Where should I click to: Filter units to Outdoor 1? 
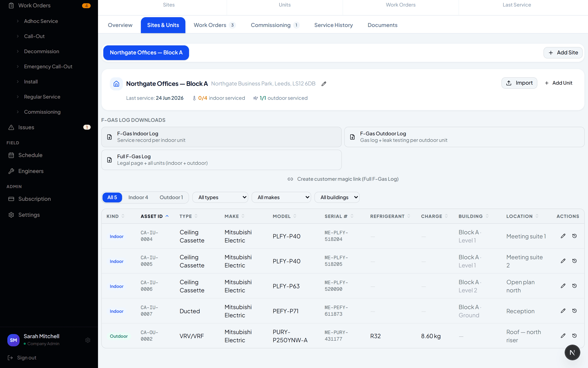coord(171,197)
